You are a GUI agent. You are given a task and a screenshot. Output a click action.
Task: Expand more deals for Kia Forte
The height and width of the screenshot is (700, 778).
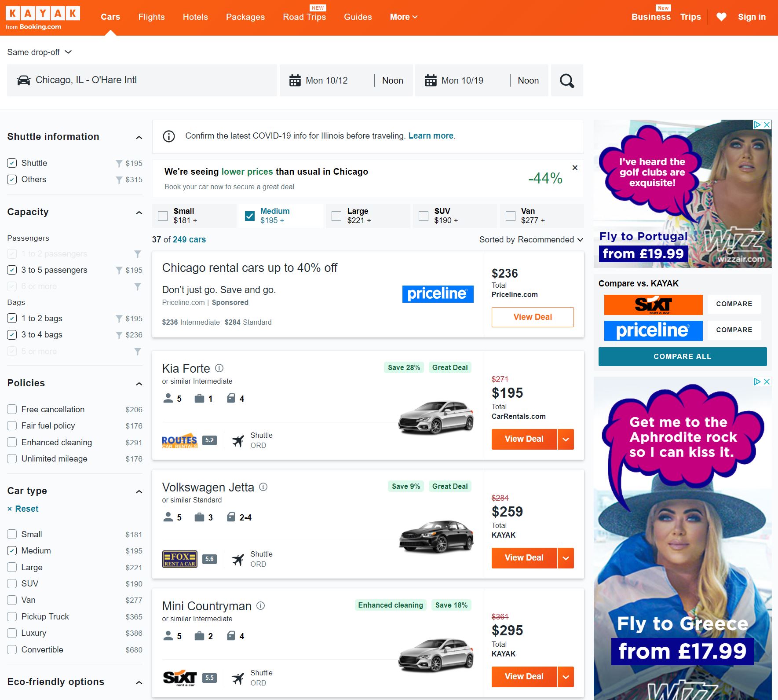coord(566,439)
